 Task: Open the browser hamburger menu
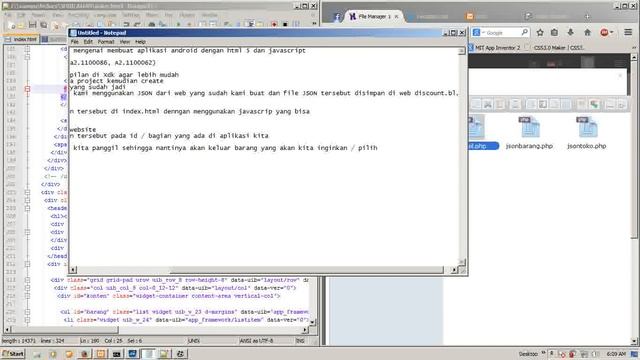click(x=628, y=32)
